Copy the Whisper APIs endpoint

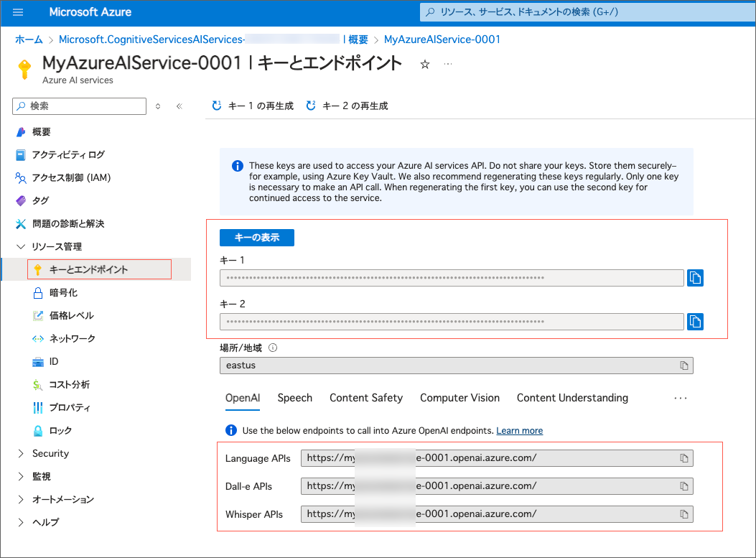pyautogui.click(x=684, y=514)
